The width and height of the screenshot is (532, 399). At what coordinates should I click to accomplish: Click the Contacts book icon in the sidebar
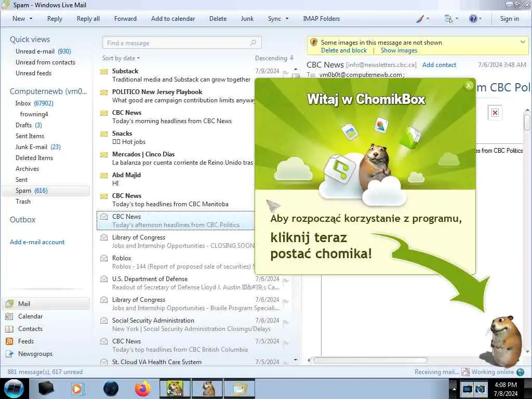[x=9, y=329]
